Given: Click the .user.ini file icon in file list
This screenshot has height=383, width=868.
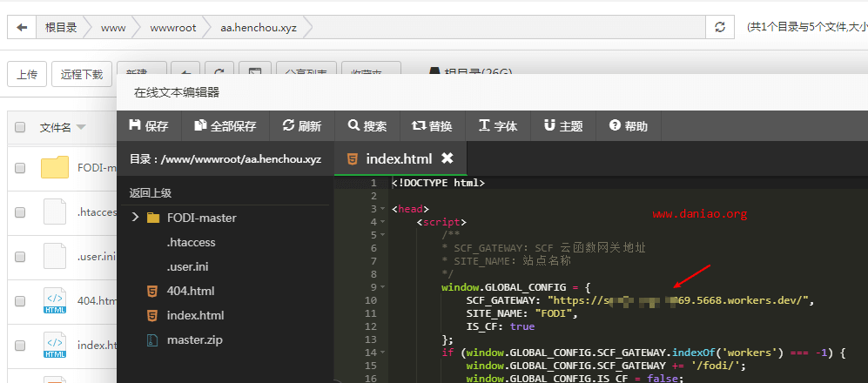Looking at the screenshot, I should click(55, 256).
